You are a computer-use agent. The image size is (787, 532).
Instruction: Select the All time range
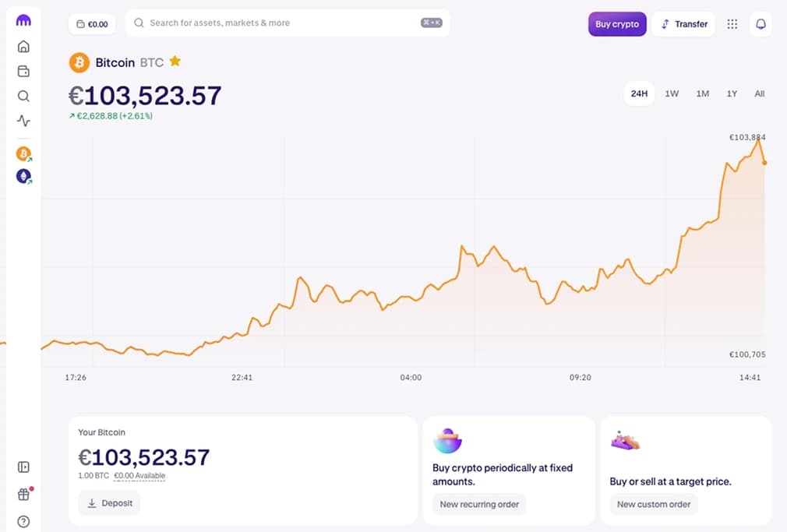pos(760,93)
